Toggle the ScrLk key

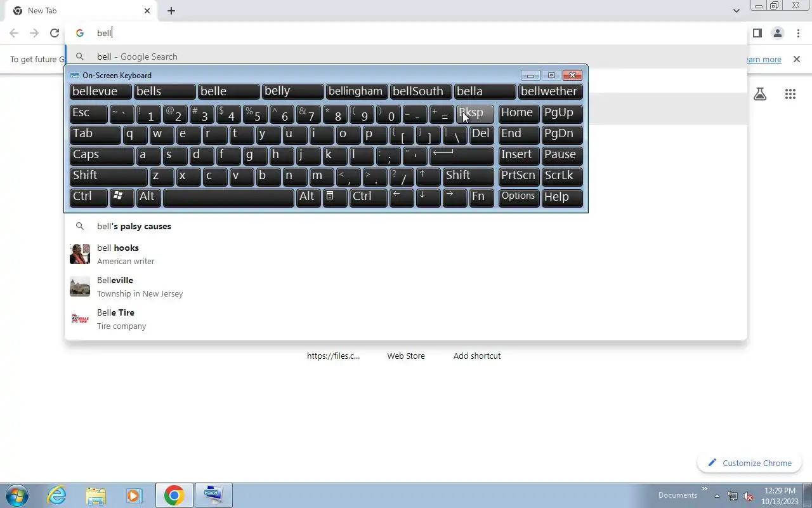(x=562, y=177)
